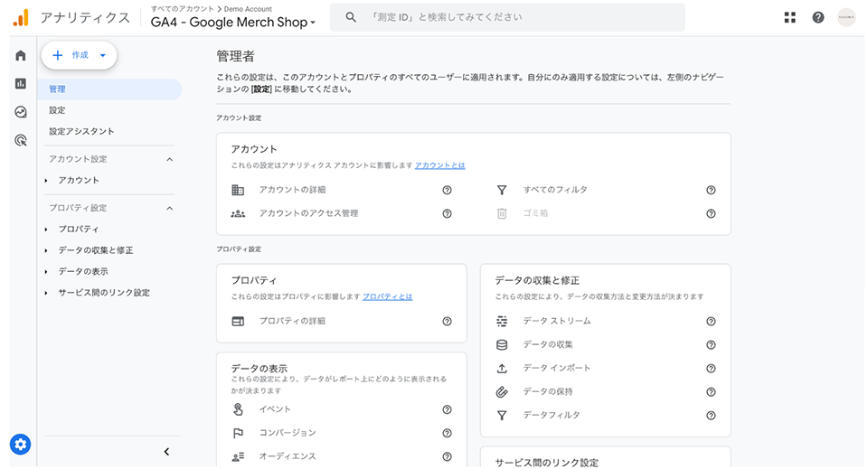Click the stream icon beside データ ストリーム
Viewport: 868px width, 469px height.
click(502, 322)
